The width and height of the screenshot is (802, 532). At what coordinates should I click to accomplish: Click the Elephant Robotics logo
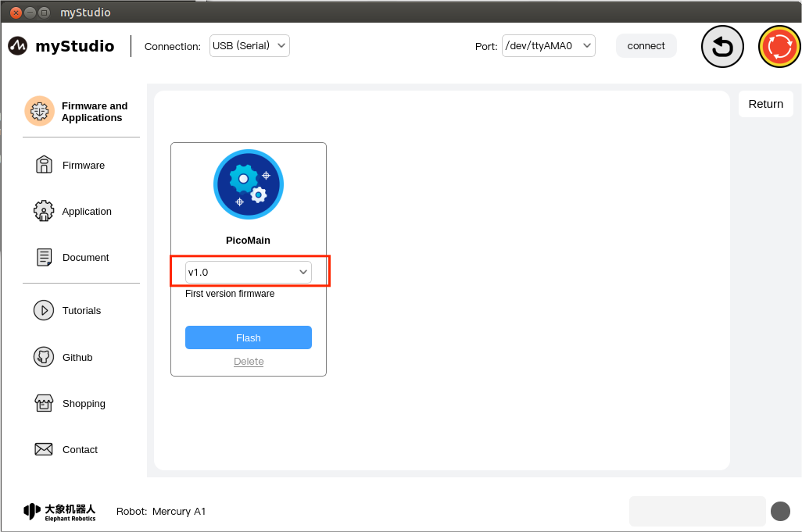(x=59, y=512)
